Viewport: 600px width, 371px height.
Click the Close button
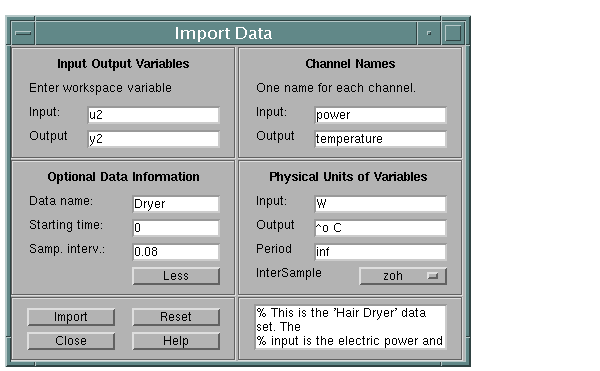point(71,341)
